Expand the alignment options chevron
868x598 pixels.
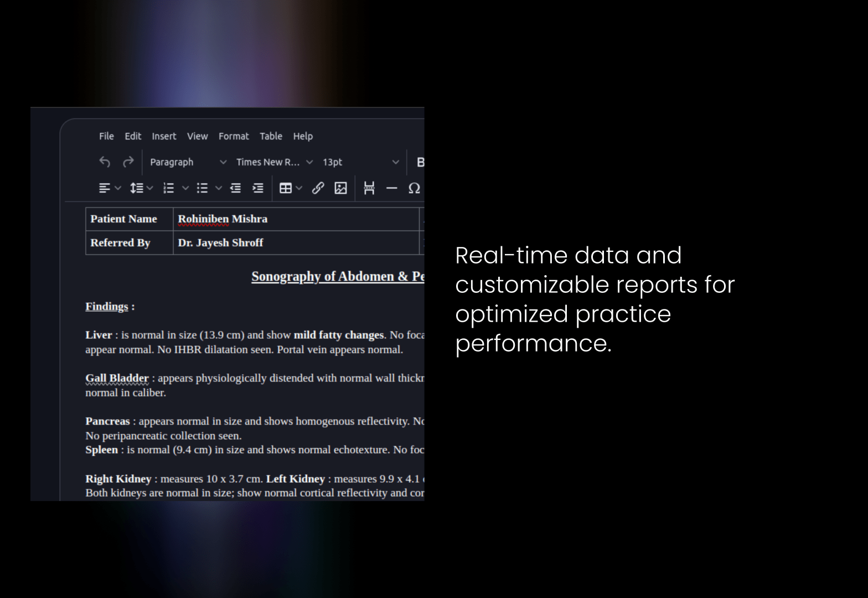118,188
